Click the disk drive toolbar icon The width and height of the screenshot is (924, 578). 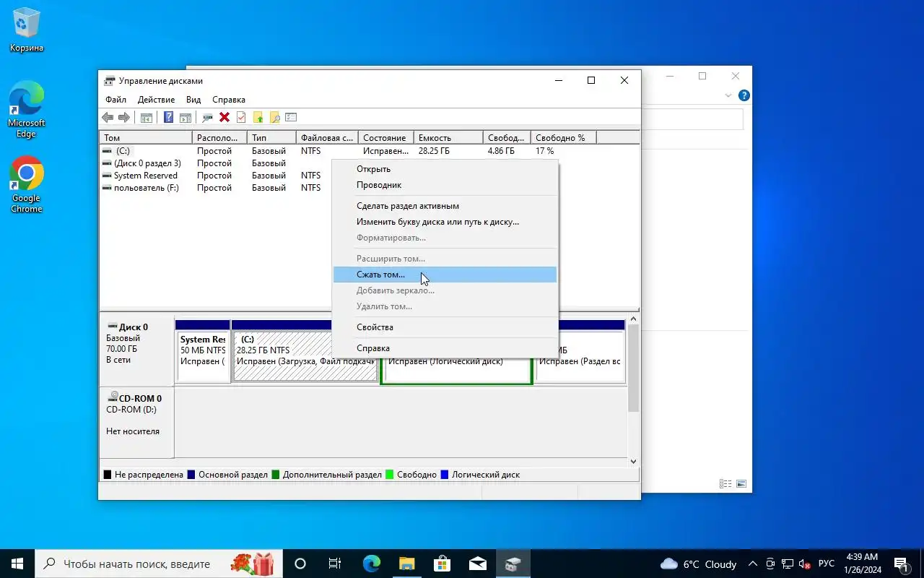point(207,118)
